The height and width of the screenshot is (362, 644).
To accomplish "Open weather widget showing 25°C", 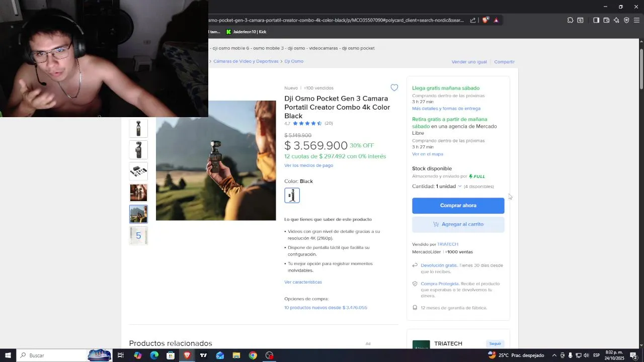I will pyautogui.click(x=516, y=355).
